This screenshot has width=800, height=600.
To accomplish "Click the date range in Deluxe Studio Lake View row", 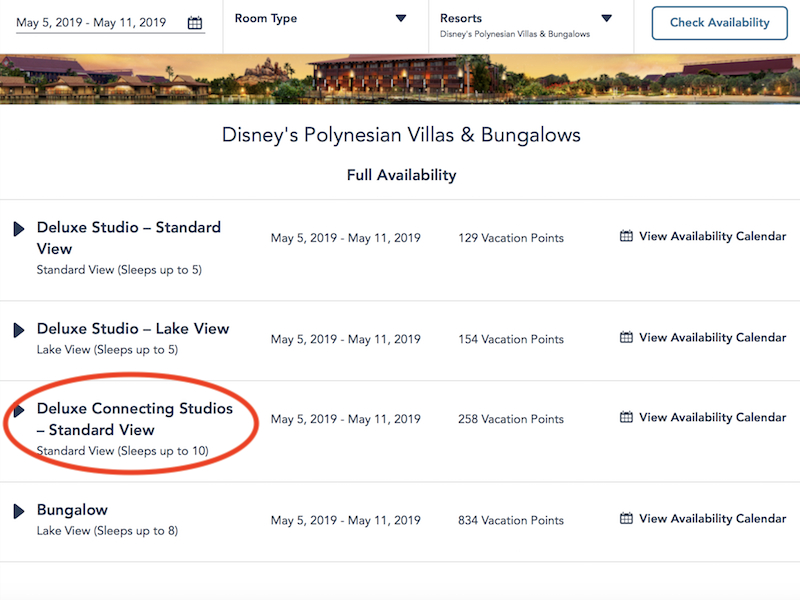I will 345,339.
